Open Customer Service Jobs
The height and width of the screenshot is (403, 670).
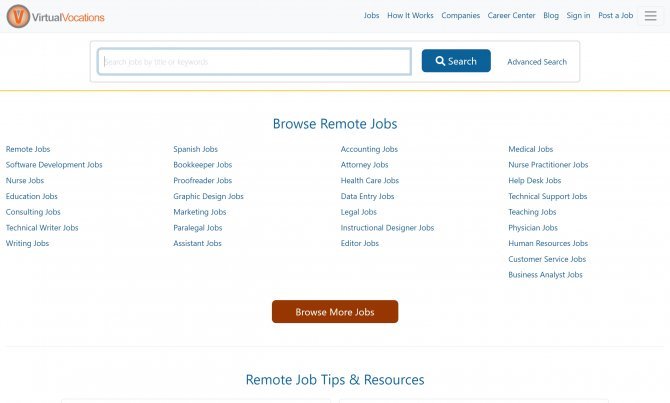[547, 259]
